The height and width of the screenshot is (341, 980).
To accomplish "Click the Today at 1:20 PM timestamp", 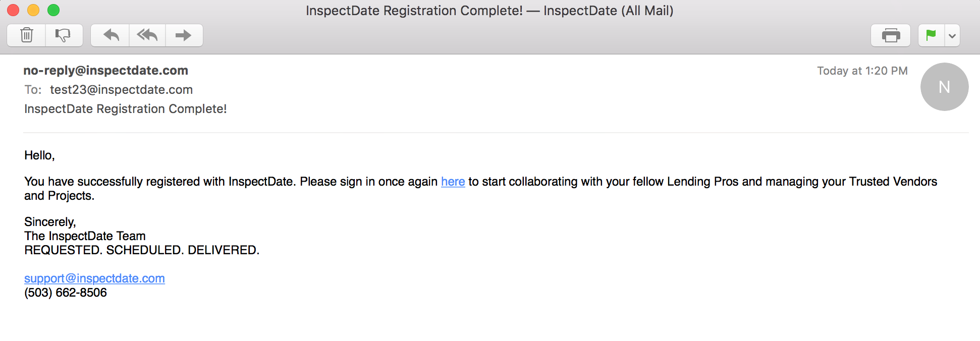I will [862, 71].
